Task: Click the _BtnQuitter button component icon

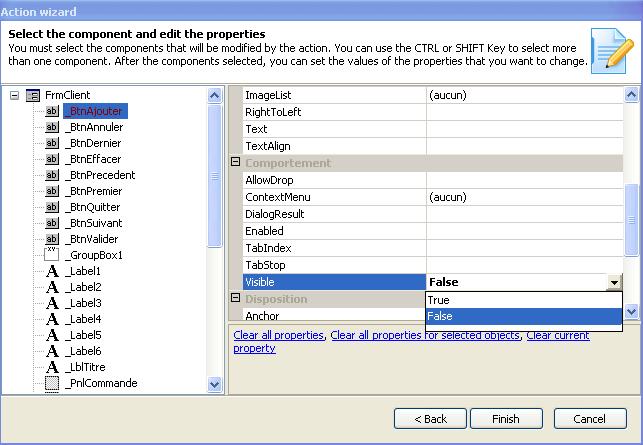Action: pyautogui.click(x=52, y=207)
